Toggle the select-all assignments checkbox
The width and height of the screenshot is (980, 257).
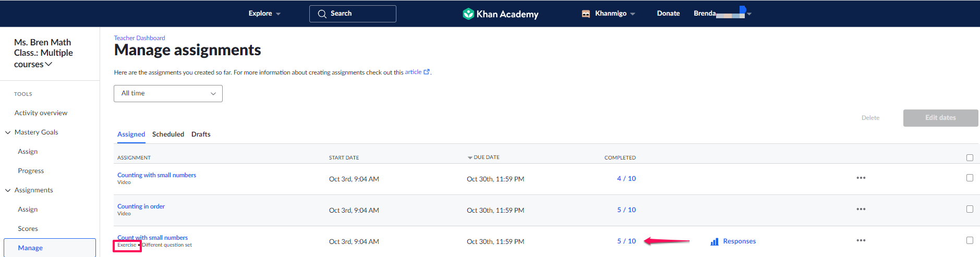(x=970, y=157)
